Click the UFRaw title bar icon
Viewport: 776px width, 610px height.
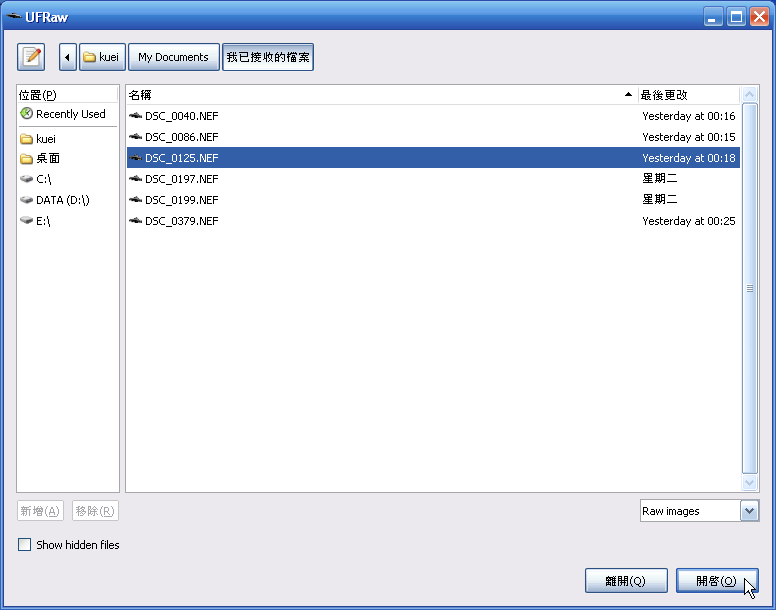point(13,16)
